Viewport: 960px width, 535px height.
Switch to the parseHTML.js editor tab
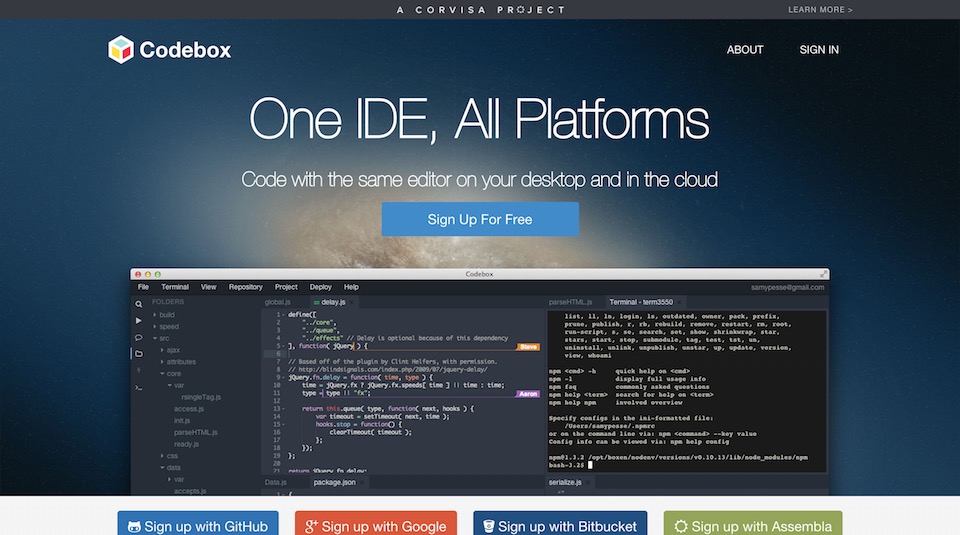(571, 302)
